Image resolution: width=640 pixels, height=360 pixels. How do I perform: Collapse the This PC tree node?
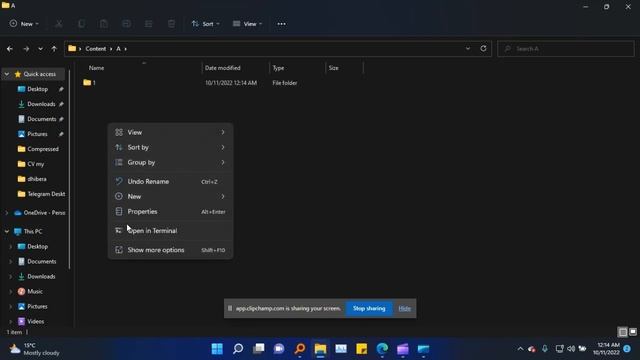7,231
